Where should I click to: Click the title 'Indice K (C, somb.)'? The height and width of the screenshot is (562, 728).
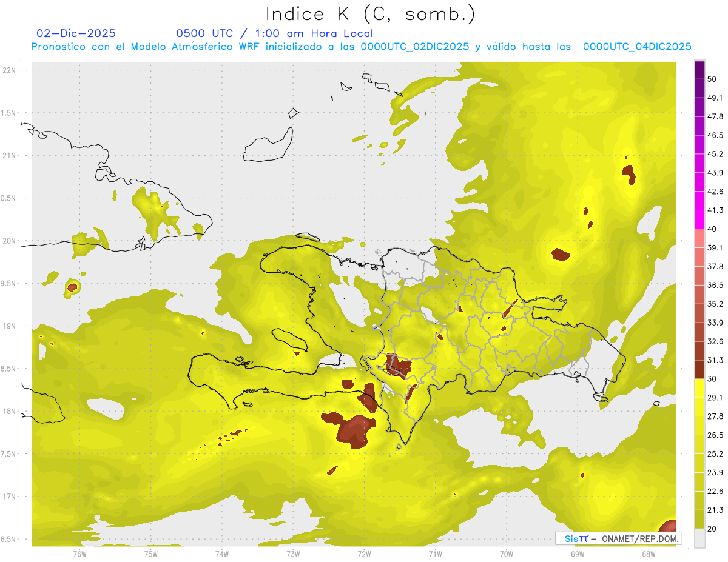pos(370,14)
